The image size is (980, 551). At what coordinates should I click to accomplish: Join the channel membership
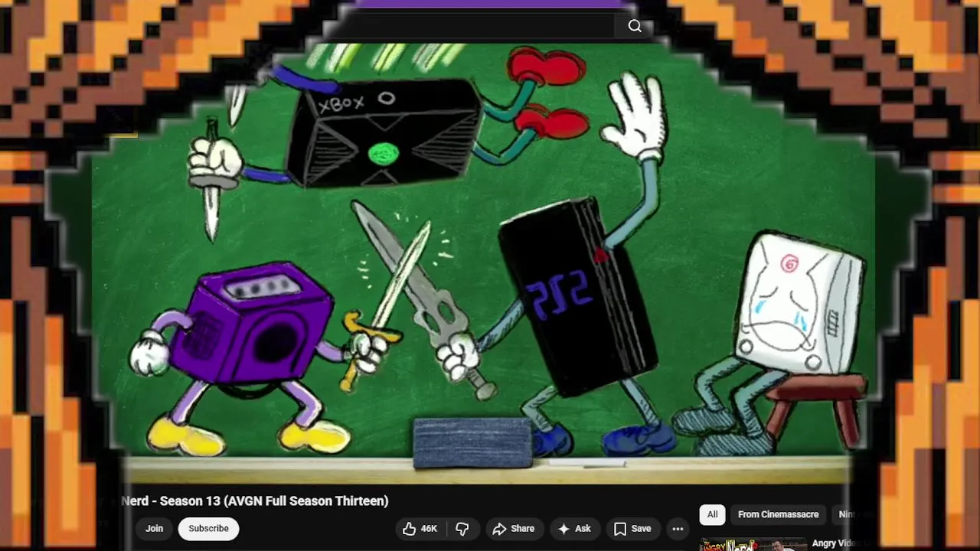154,529
